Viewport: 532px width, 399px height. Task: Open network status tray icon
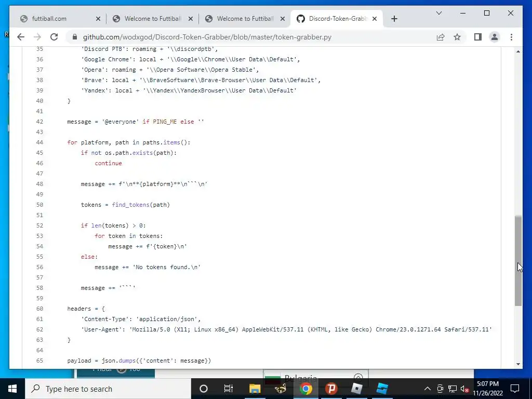(x=453, y=389)
